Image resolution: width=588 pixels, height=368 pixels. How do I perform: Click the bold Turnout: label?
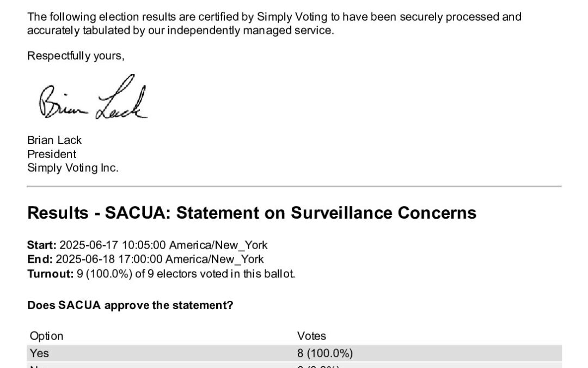[x=50, y=274]
